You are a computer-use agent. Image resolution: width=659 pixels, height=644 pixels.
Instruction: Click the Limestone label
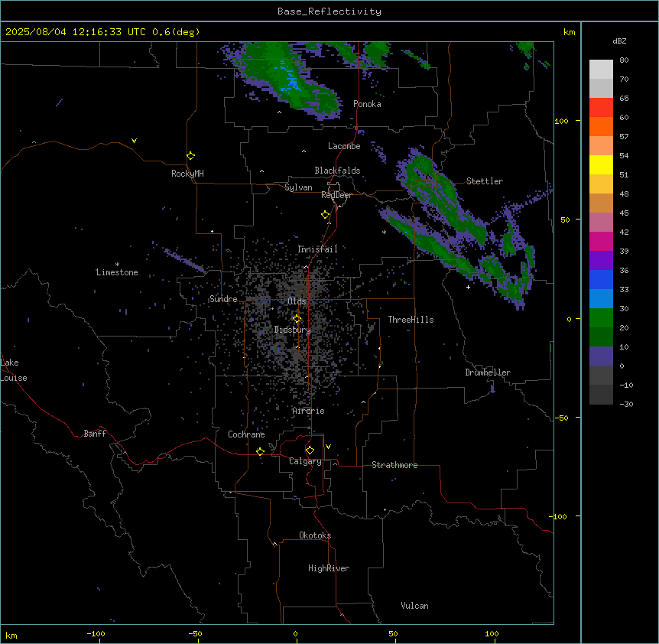pyautogui.click(x=117, y=272)
